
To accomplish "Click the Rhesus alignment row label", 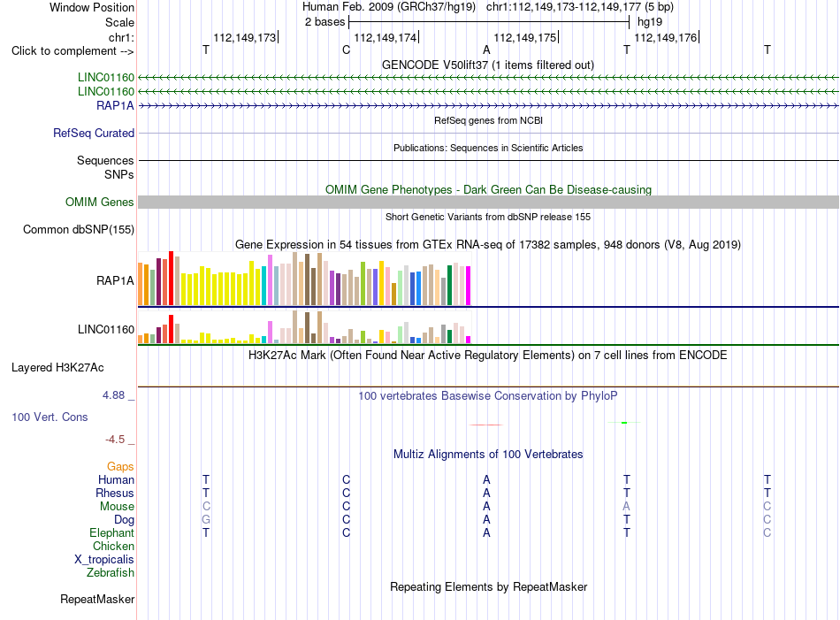I will 115,493.
